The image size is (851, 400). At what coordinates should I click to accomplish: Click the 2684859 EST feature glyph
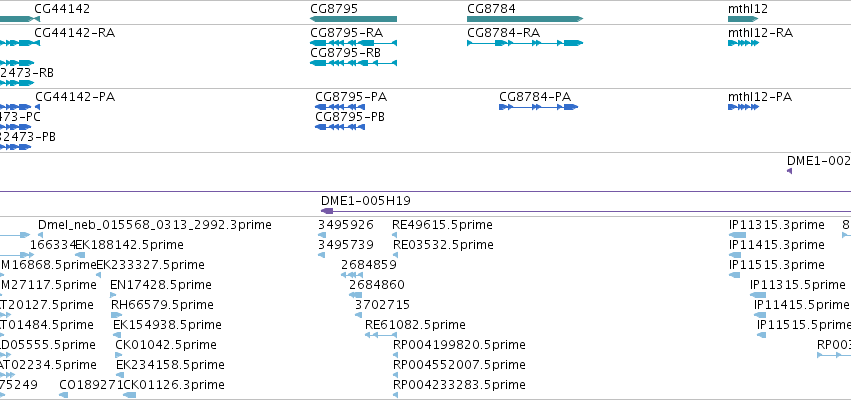coord(352,275)
